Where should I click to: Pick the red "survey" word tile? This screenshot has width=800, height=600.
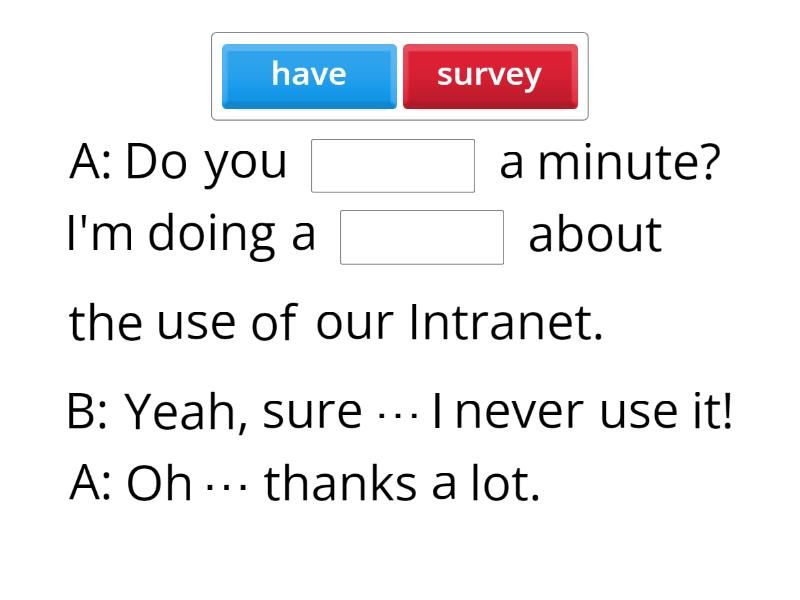click(490, 75)
